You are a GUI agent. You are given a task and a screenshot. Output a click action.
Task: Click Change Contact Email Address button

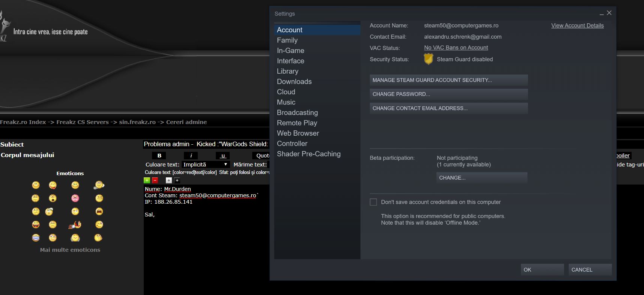click(x=449, y=108)
